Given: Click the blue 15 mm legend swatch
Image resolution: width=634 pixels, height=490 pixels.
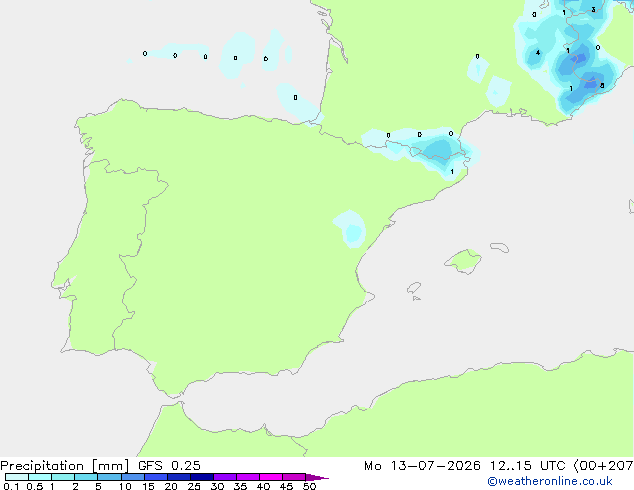Looking at the screenshot, I should coord(156,477).
